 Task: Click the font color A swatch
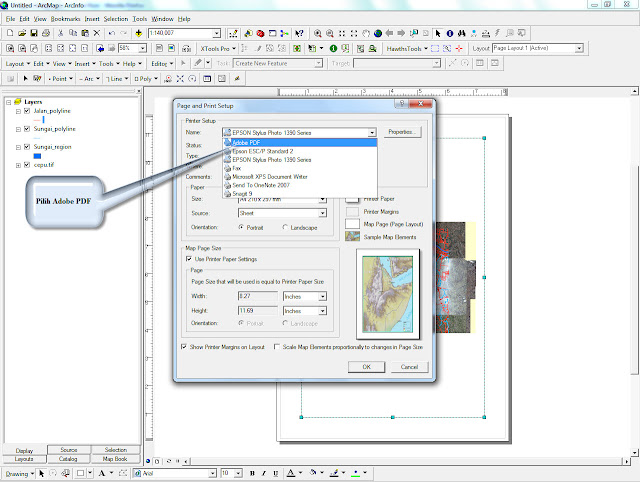[291, 473]
